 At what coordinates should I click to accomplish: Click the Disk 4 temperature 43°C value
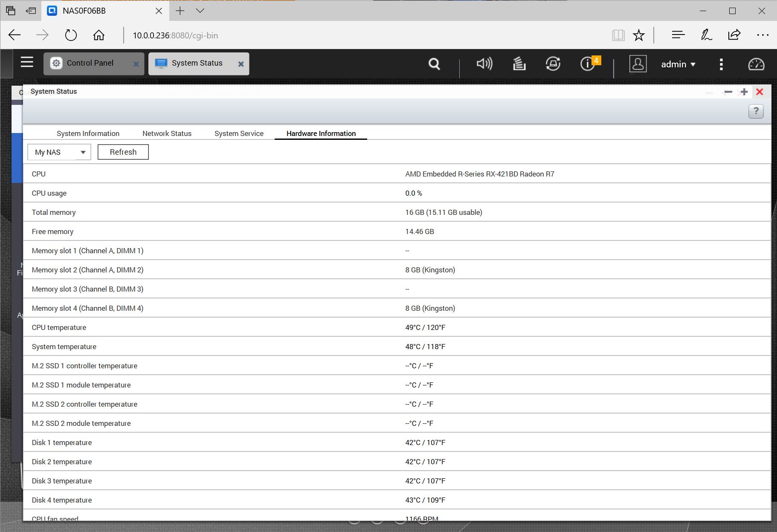[x=425, y=500]
